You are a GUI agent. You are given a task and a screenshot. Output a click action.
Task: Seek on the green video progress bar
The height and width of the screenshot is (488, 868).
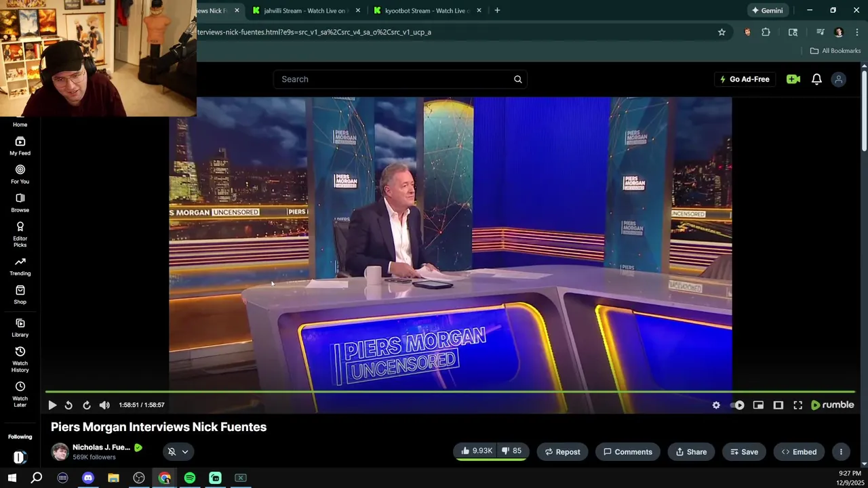point(450,392)
